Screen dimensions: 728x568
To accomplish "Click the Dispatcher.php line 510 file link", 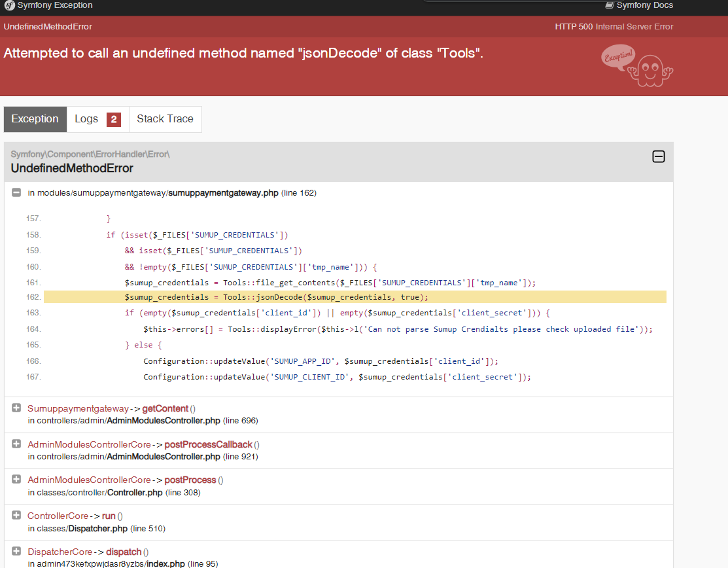I will click(98, 528).
